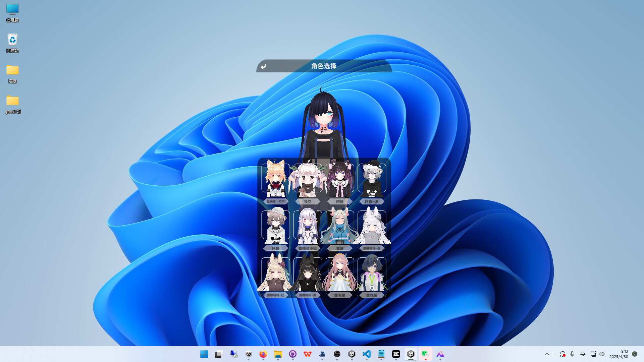
Task: Open Visual Studio Code from the taskbar
Action: pos(366,354)
